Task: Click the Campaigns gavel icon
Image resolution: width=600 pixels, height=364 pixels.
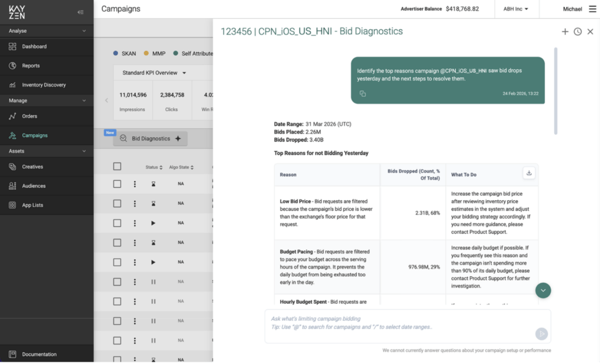Action: [x=12, y=135]
